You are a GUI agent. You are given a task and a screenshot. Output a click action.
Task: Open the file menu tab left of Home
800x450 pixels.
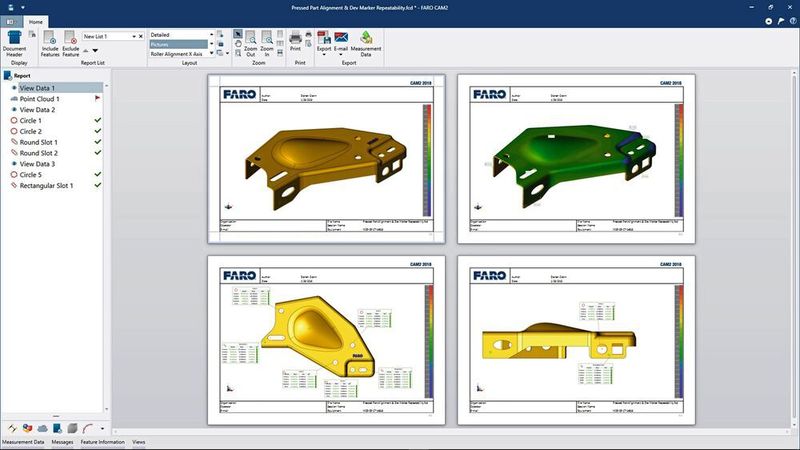(11, 22)
